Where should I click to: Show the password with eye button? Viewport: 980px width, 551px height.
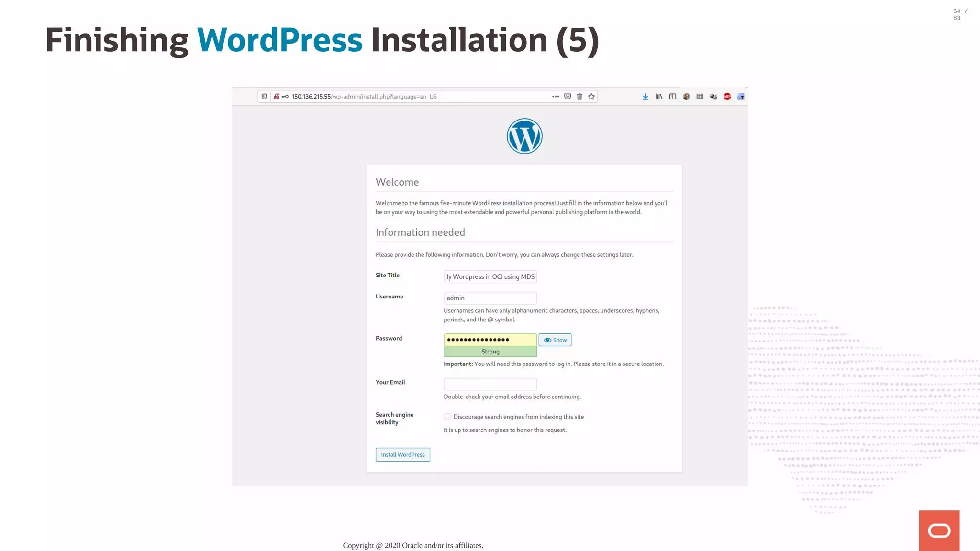555,340
